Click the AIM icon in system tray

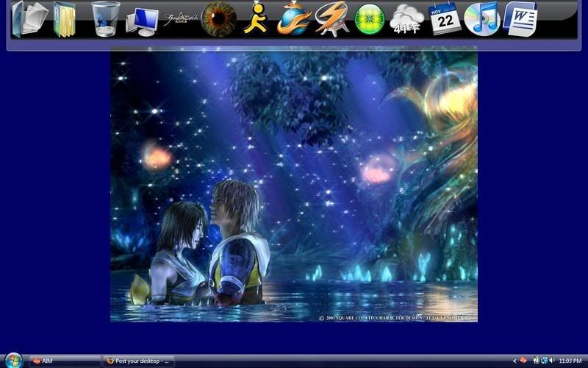(523, 361)
